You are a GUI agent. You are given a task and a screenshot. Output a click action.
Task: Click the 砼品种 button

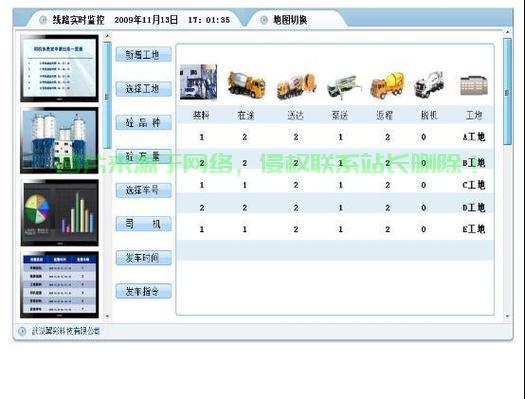(144, 123)
